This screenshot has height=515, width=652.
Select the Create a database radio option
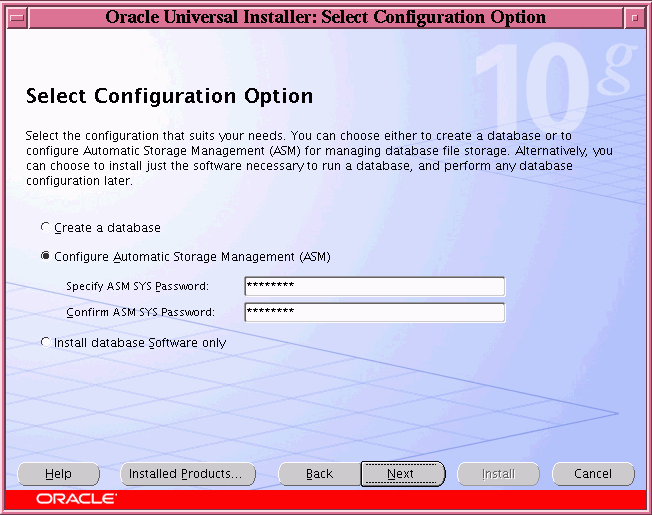[45, 228]
